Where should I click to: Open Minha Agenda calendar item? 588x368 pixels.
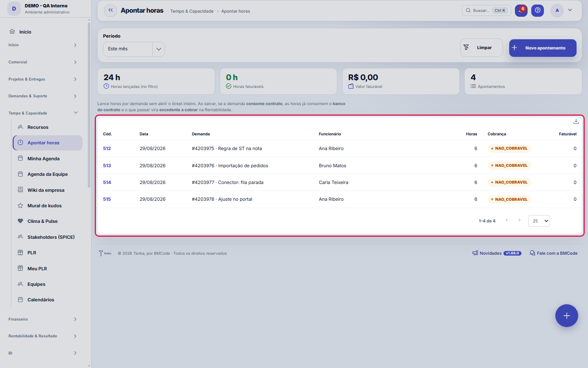(48, 159)
